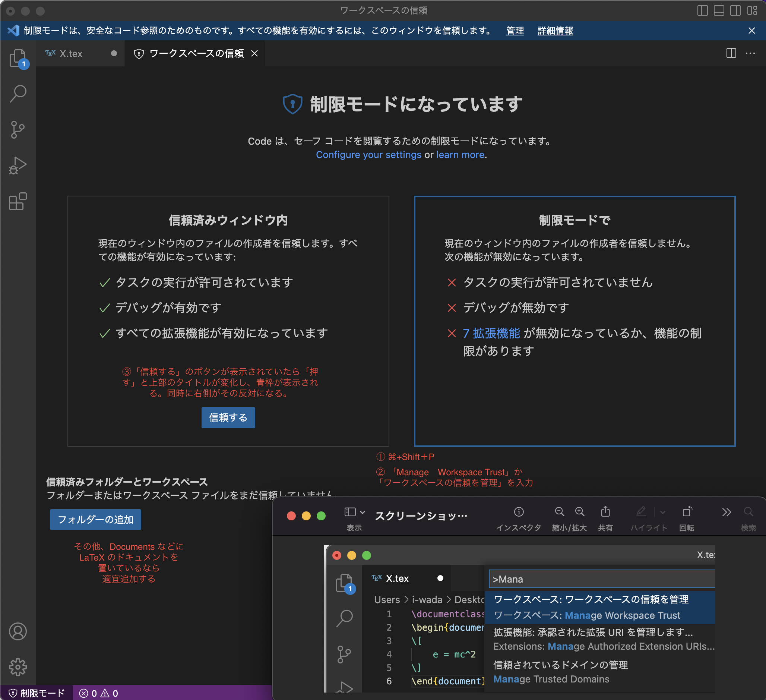
Task: Expand Preview toolbar overflow chevrons
Action: [727, 512]
